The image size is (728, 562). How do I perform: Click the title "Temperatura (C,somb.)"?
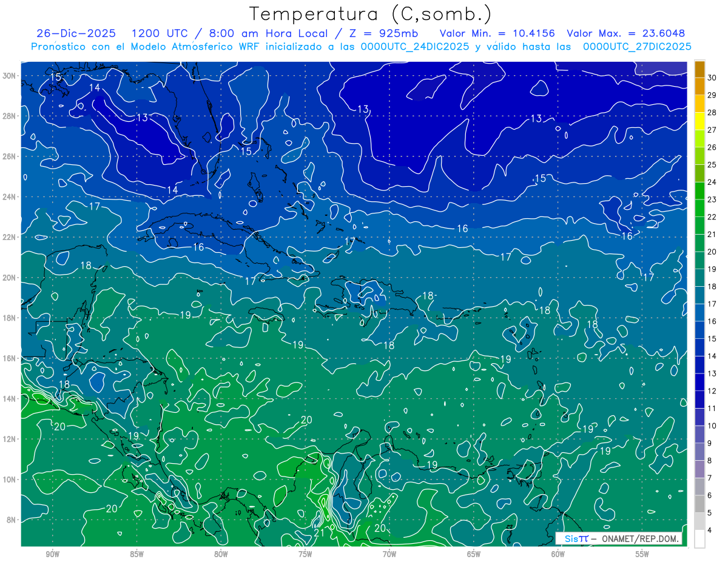(x=371, y=15)
